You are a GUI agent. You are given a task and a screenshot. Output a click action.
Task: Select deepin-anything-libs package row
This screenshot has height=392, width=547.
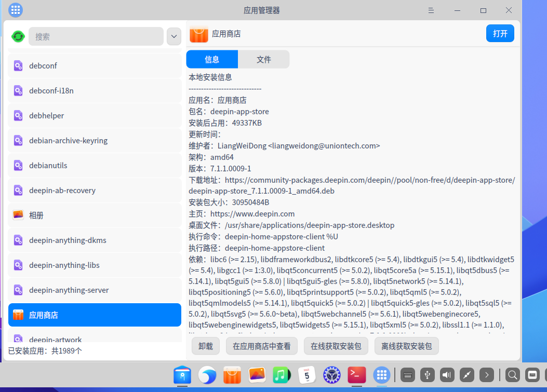(95, 265)
